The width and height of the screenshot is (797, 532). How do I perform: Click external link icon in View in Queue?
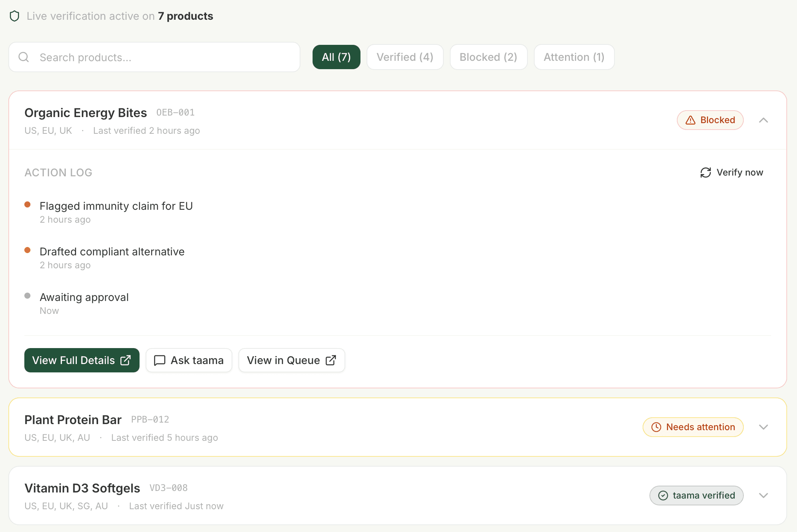pos(331,360)
